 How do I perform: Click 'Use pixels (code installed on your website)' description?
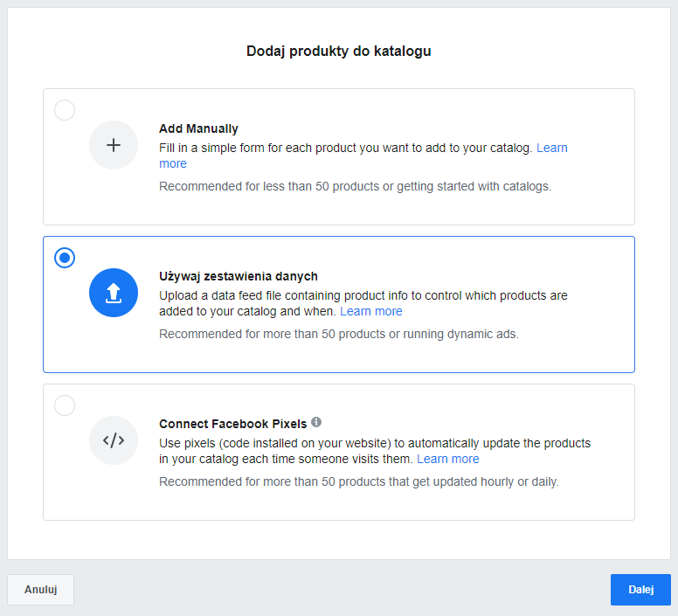pos(375,451)
